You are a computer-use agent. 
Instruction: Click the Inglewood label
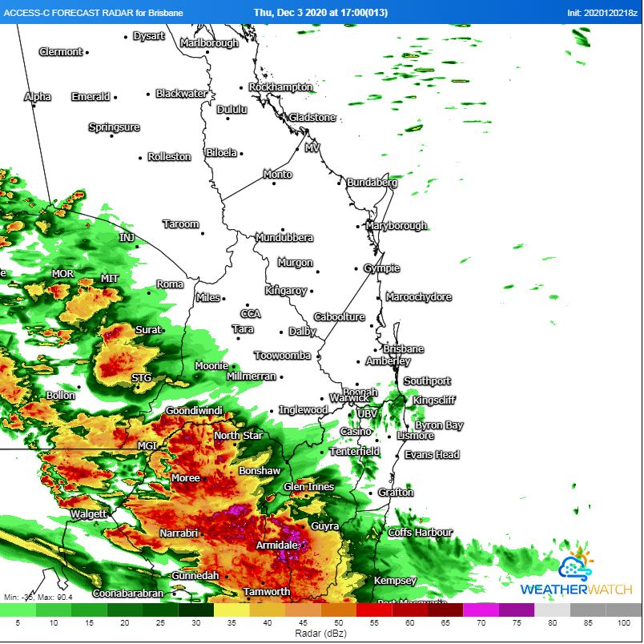303,410
